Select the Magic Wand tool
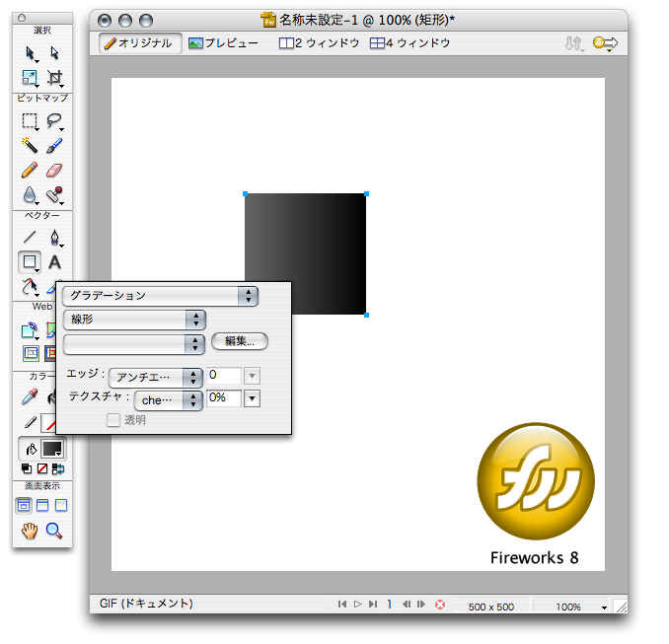Image resolution: width=669 pixels, height=644 pixels. (30, 146)
